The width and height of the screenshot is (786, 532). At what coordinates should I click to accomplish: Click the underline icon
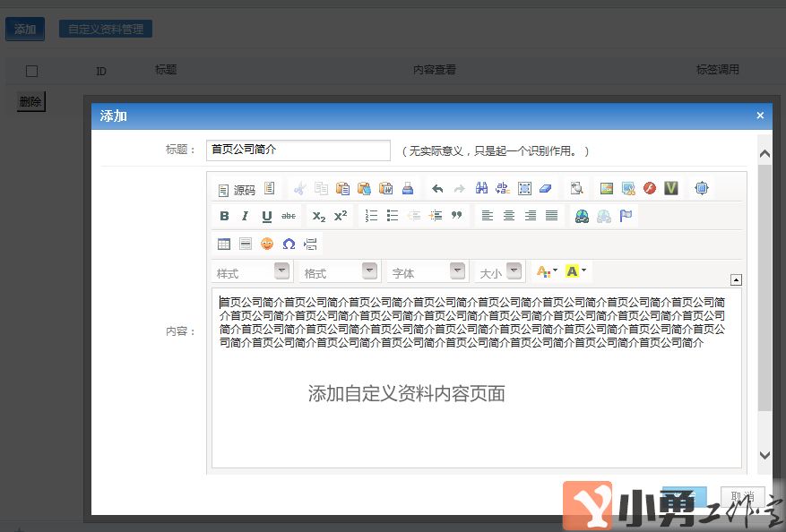click(x=266, y=216)
